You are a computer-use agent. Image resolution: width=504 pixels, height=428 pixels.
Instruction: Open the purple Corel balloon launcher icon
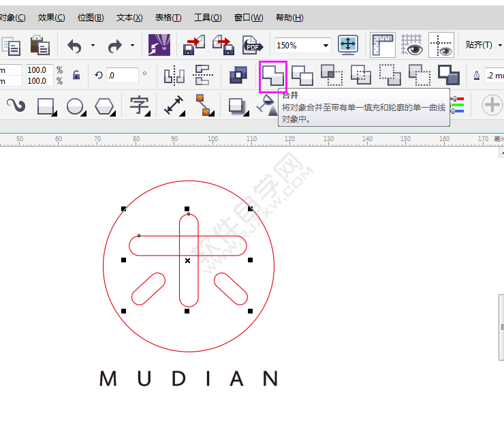[159, 45]
